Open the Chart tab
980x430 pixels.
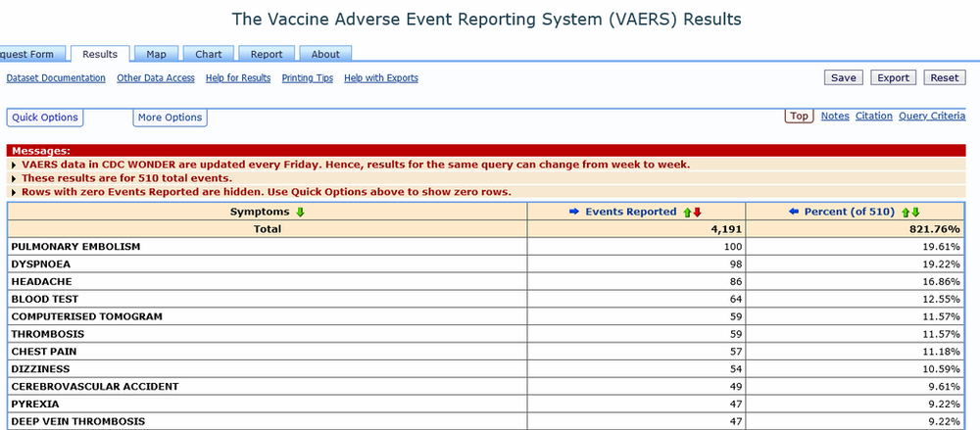click(x=208, y=55)
